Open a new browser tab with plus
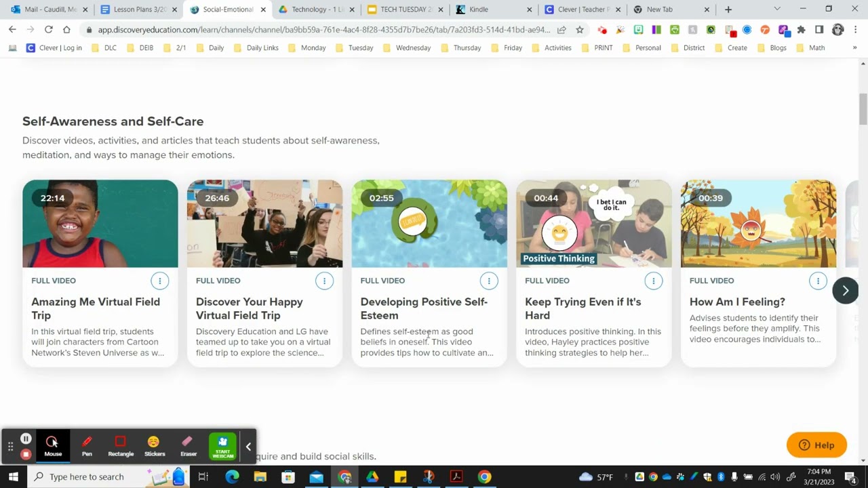Screen dimensions: 868x488 click(x=728, y=9)
